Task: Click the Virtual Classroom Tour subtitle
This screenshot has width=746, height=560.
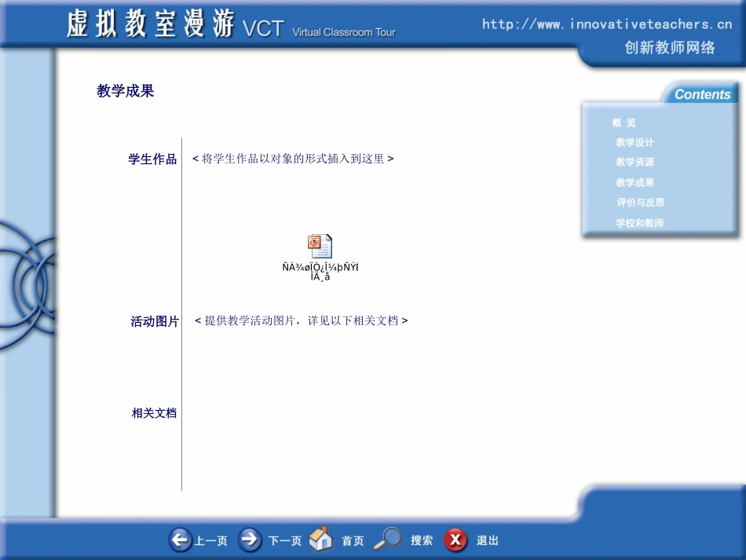Action: pyautogui.click(x=343, y=32)
